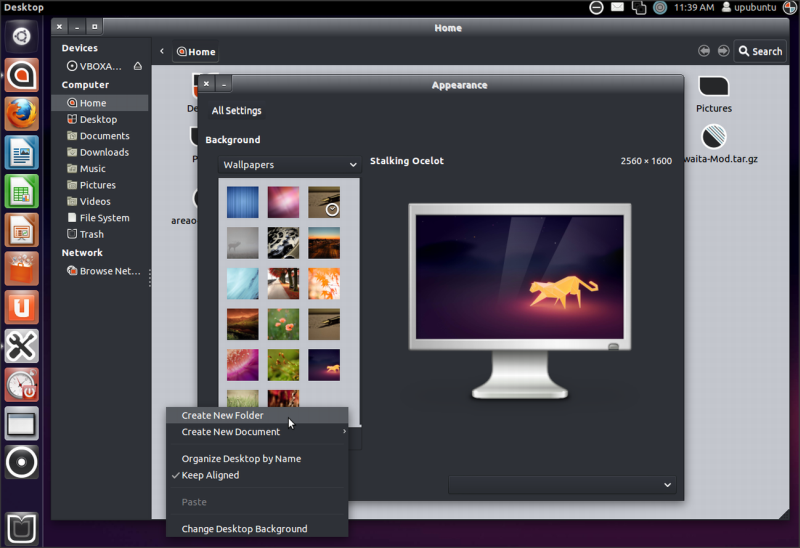Select the pink flower macro wallpaper
800x548 pixels.
tap(242, 365)
